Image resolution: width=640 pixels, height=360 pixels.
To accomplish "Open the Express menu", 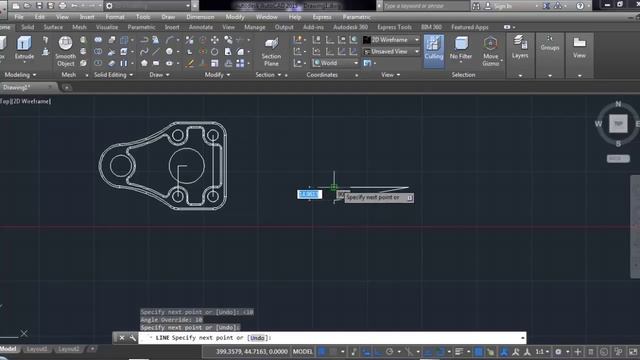I will [322, 17].
